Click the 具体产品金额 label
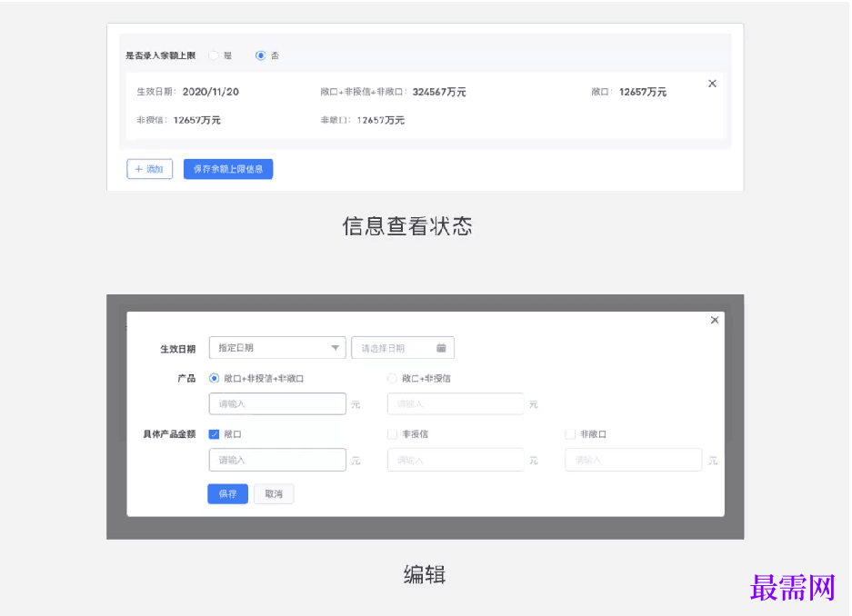 169,434
